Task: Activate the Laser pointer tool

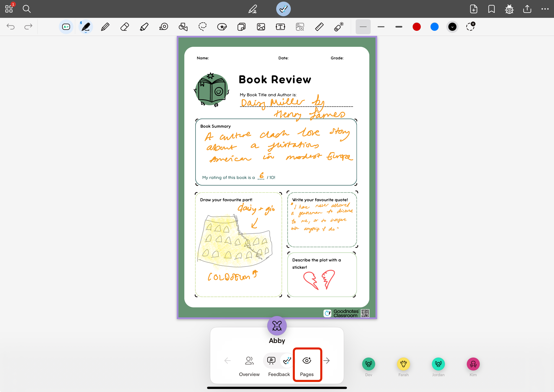Action: click(339, 27)
